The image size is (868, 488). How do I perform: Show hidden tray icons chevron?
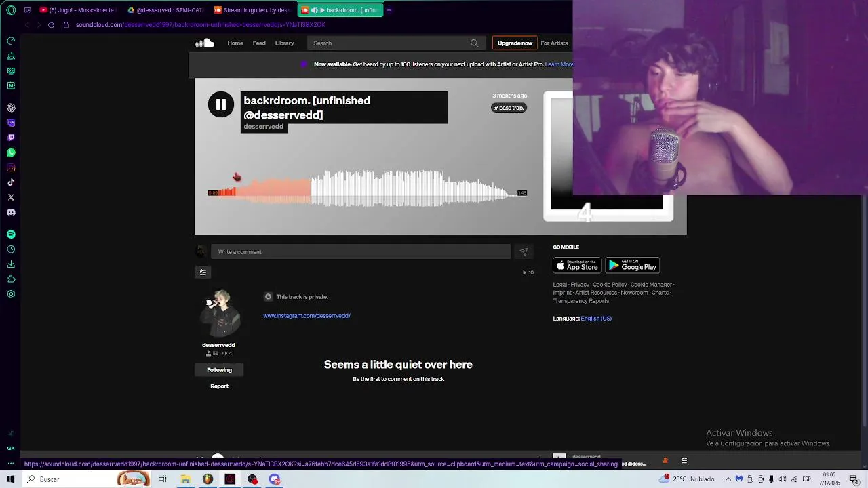coord(728,479)
